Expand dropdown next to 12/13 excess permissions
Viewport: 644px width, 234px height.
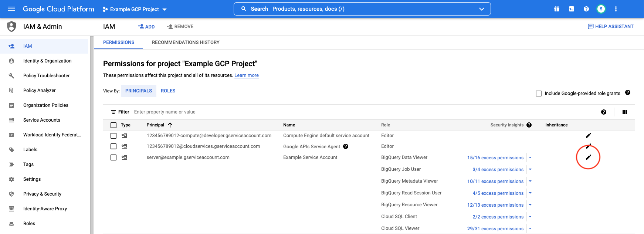tap(530, 205)
